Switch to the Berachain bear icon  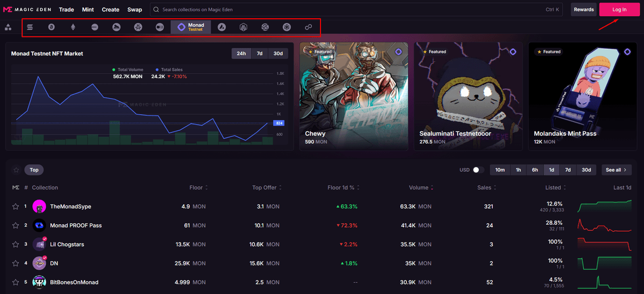click(116, 27)
